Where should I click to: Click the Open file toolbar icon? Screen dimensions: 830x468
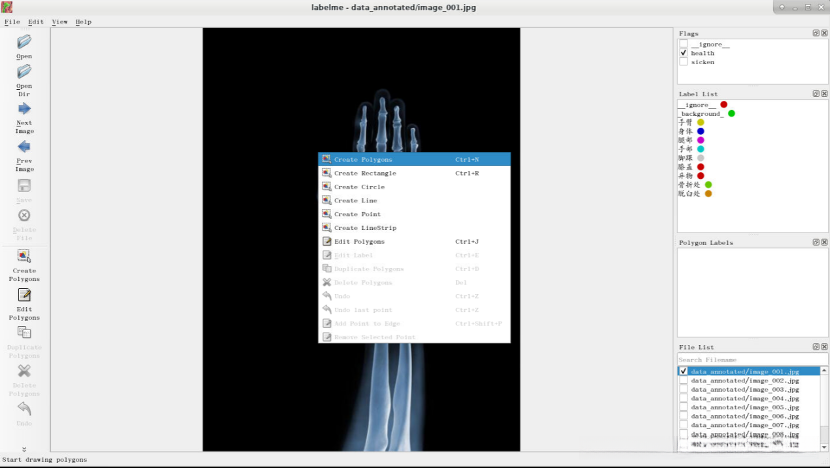24,42
